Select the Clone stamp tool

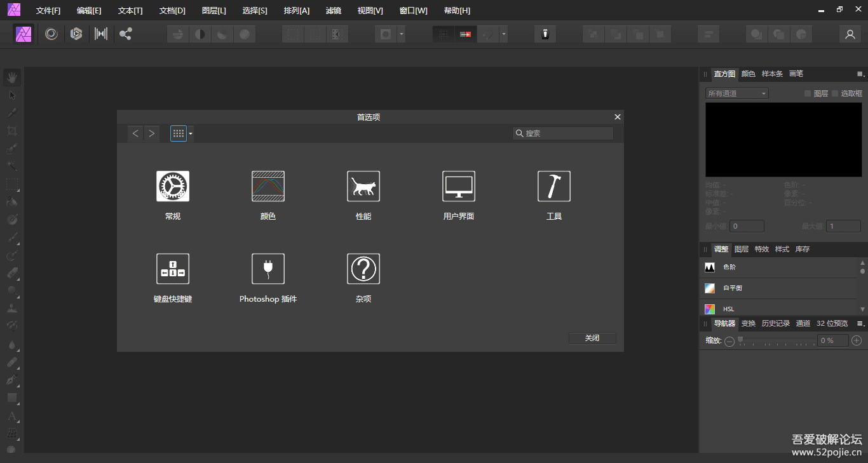[x=12, y=309]
